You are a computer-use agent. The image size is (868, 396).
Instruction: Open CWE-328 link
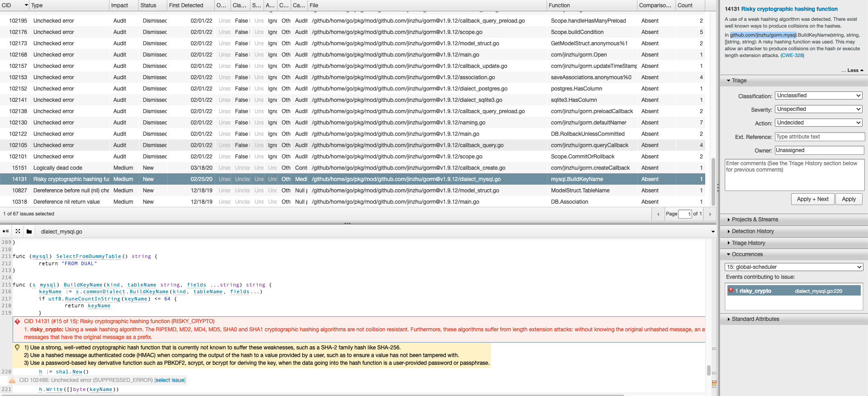click(x=792, y=55)
